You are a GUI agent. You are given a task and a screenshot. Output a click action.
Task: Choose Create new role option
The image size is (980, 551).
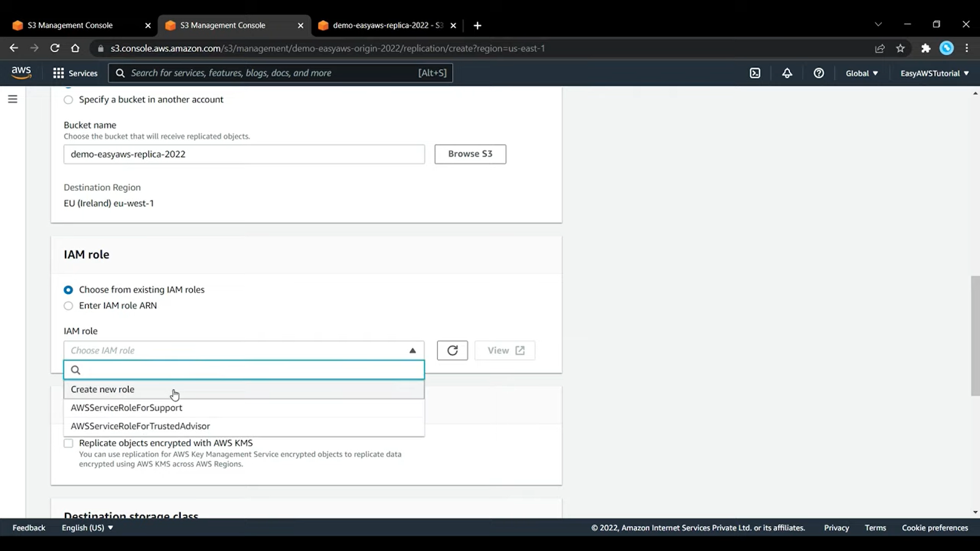click(x=244, y=389)
